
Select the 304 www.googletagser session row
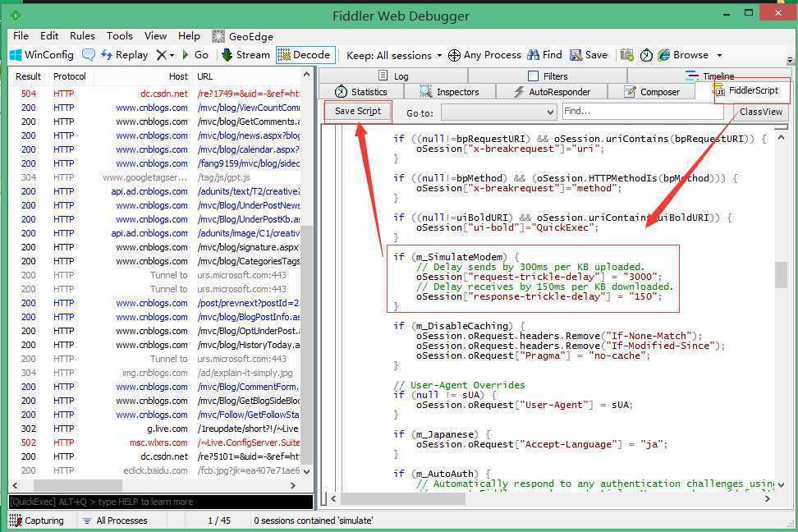point(154,177)
